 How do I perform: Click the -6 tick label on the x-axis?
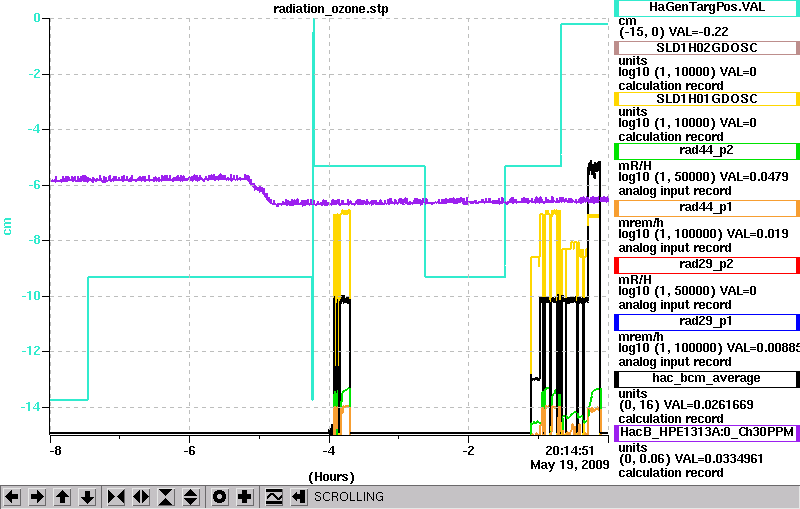189,451
